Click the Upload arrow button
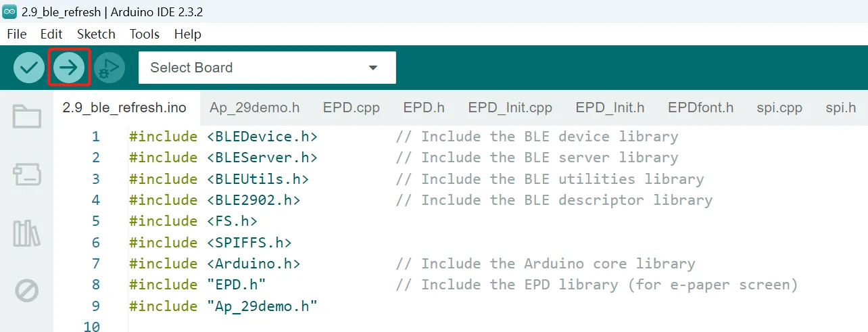Image resolution: width=868 pixels, height=332 pixels. point(69,68)
